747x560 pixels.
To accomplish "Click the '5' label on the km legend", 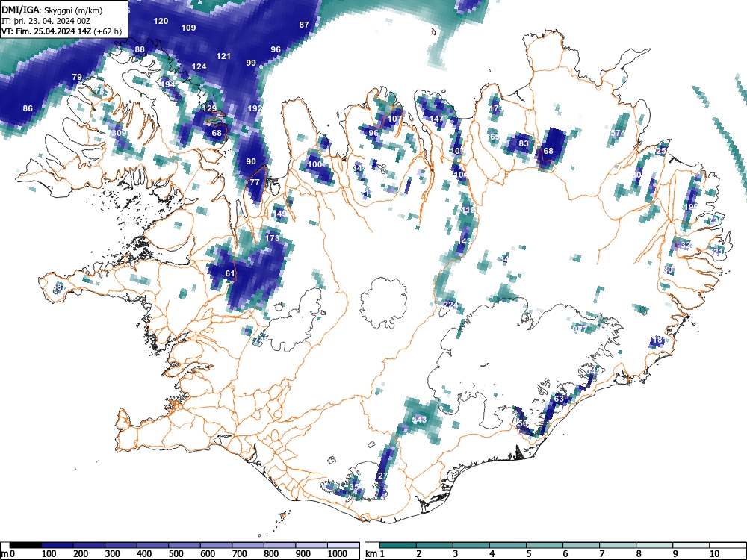I will [x=528, y=554].
